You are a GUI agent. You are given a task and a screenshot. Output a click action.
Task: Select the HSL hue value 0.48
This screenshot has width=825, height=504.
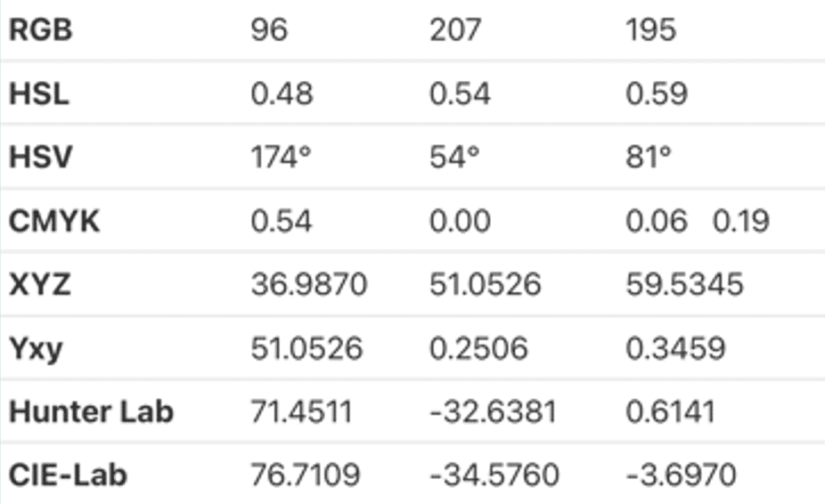click(282, 94)
